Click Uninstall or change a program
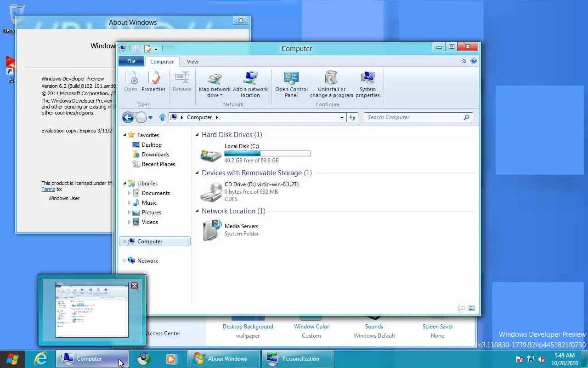The width and height of the screenshot is (588, 368). click(331, 85)
